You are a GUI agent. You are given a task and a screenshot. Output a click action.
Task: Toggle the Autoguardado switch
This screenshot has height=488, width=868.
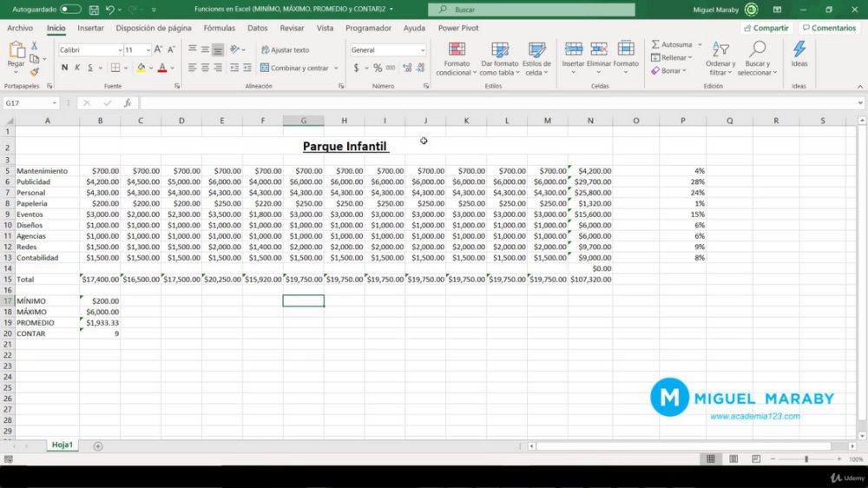(x=70, y=10)
